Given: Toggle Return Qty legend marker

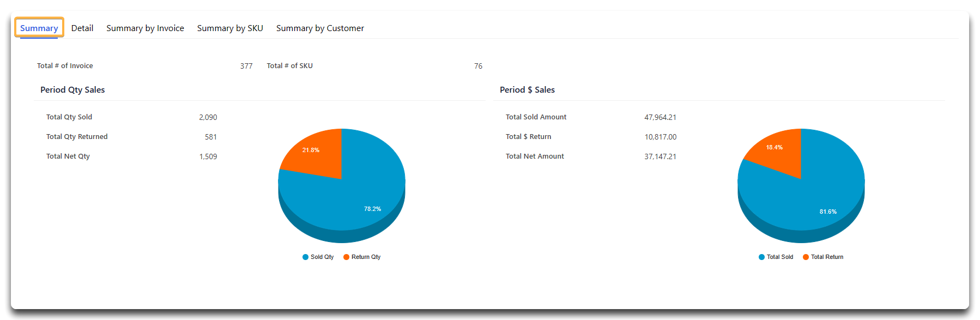Looking at the screenshot, I should [347, 257].
